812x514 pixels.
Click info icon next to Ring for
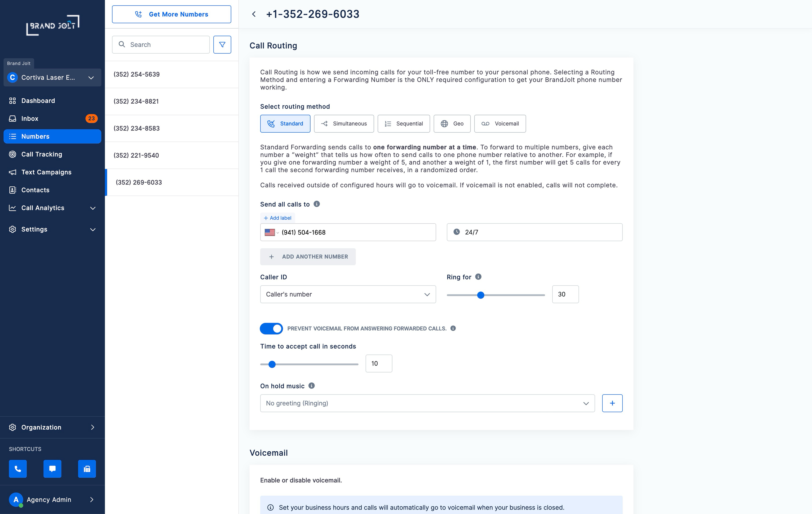[478, 276]
